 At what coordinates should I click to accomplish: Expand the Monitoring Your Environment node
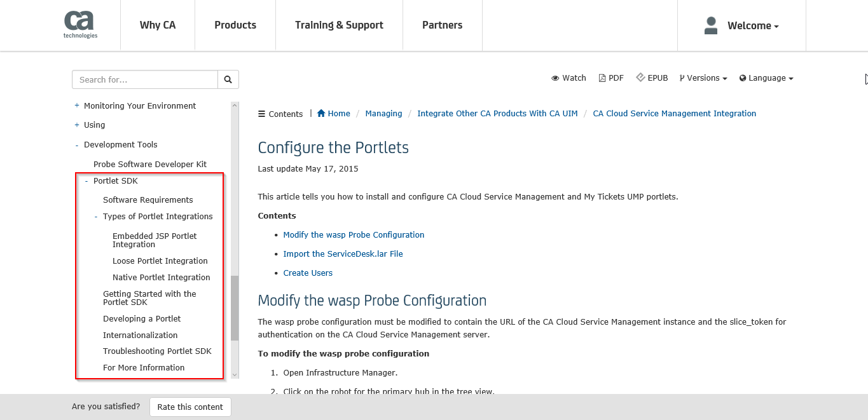click(77, 106)
